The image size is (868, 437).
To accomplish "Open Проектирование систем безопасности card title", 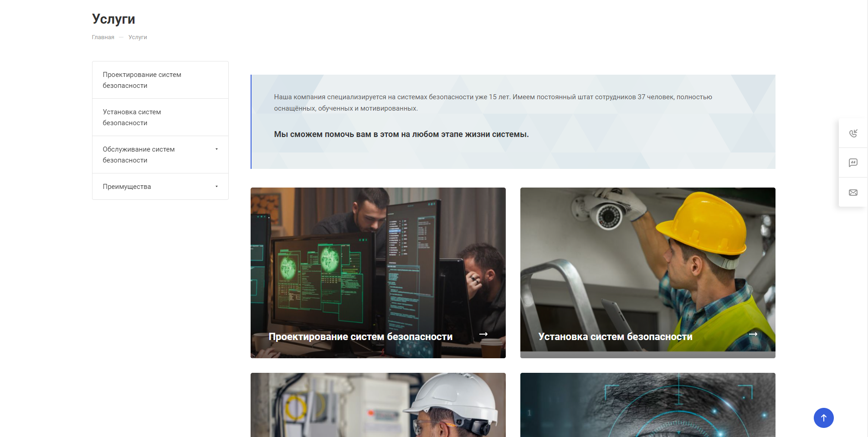I will [360, 337].
